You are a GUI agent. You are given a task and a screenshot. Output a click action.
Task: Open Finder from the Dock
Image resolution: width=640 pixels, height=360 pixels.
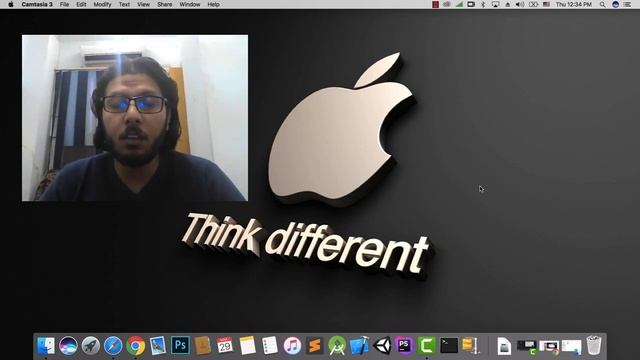point(46,346)
